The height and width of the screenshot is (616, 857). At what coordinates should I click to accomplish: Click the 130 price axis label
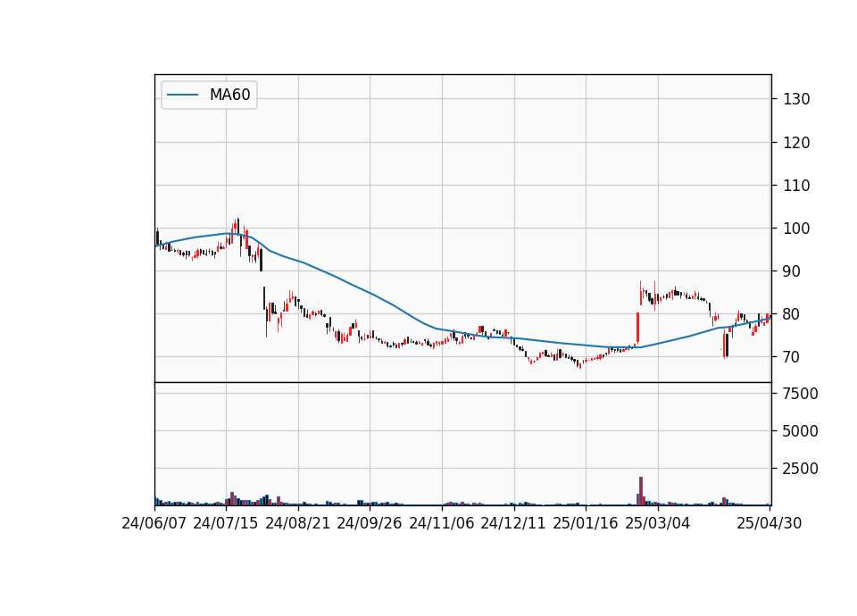click(796, 99)
